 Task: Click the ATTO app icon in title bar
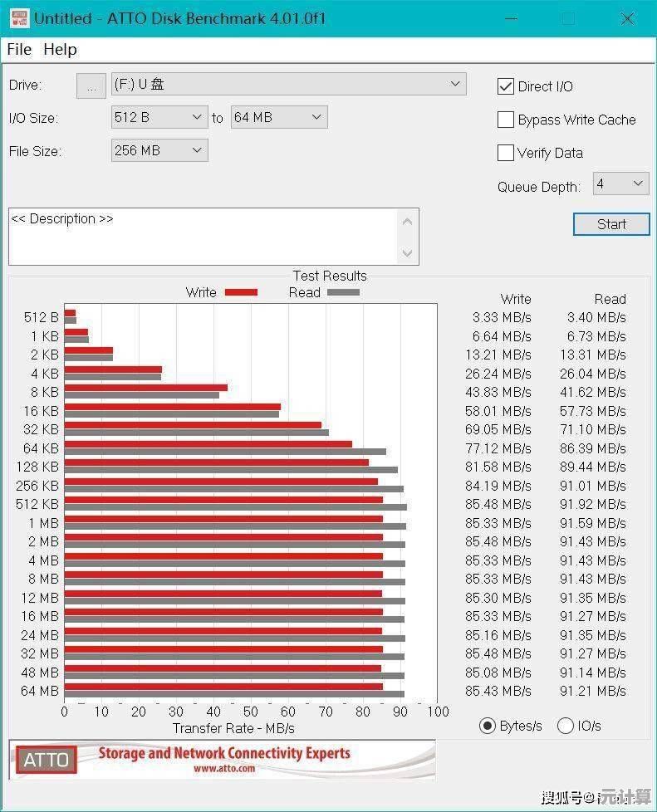click(19, 18)
